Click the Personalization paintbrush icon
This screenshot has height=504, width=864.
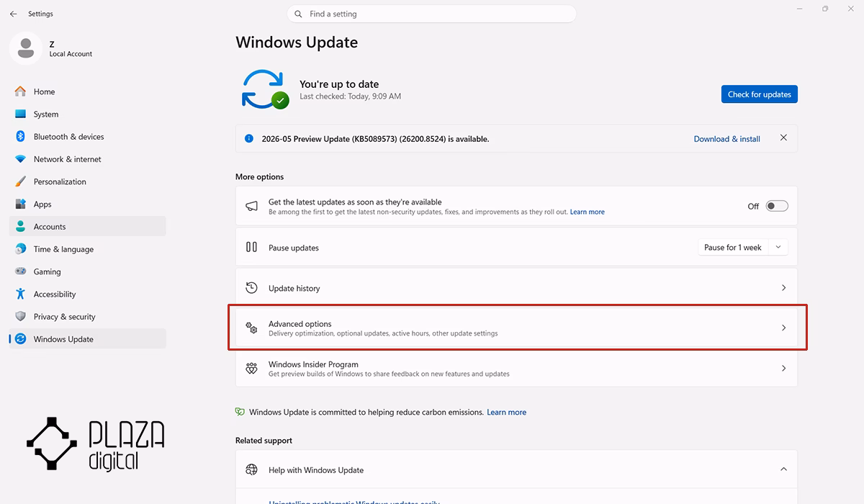[x=20, y=181]
